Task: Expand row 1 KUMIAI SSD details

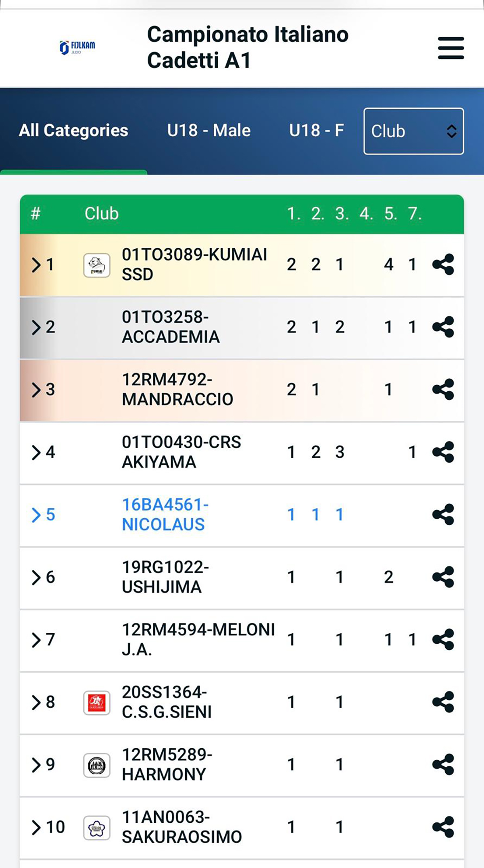Action: coord(36,265)
